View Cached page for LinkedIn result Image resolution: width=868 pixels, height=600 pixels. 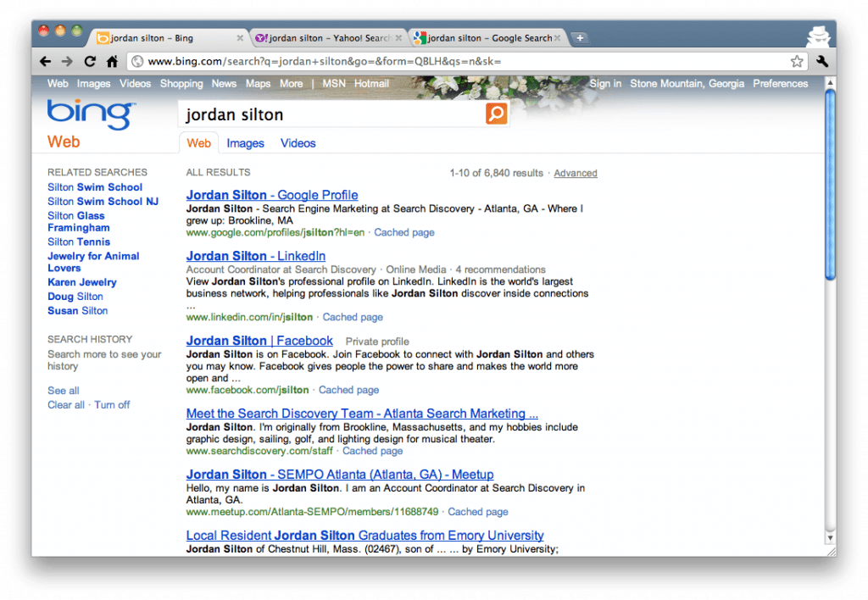click(353, 317)
